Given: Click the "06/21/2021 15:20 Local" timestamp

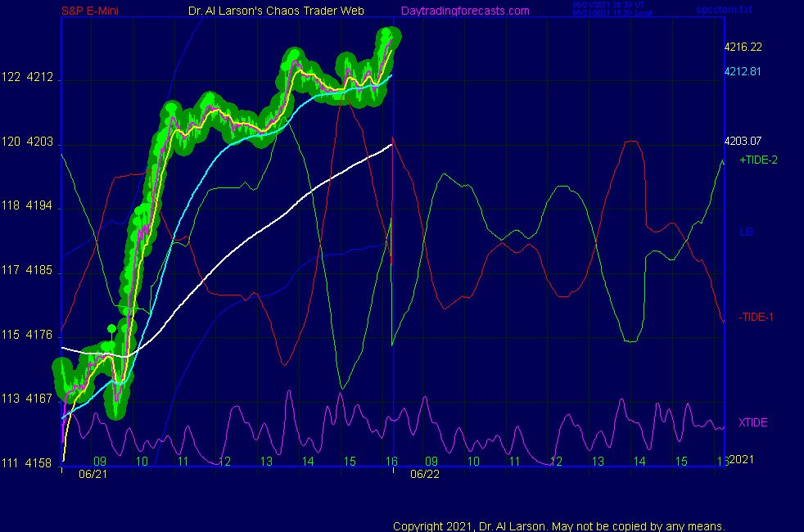Looking at the screenshot, I should click(x=612, y=13).
